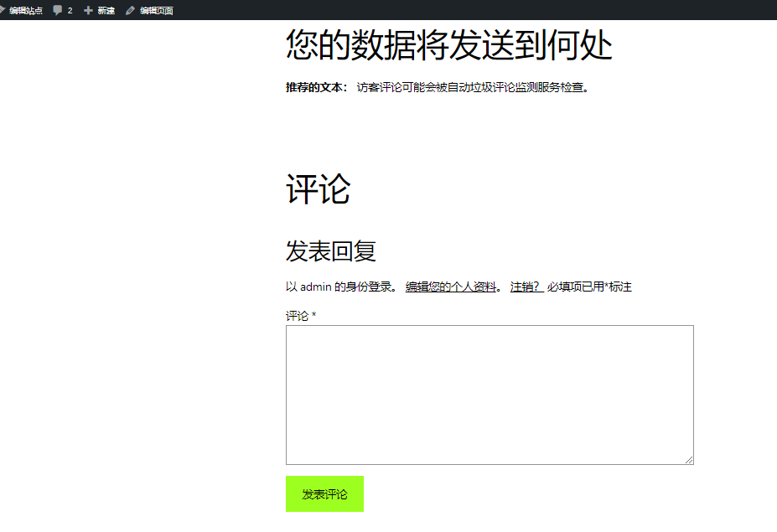The height and width of the screenshot is (532, 777).
Task: Click the 评论 * field label
Action: pyautogui.click(x=301, y=316)
